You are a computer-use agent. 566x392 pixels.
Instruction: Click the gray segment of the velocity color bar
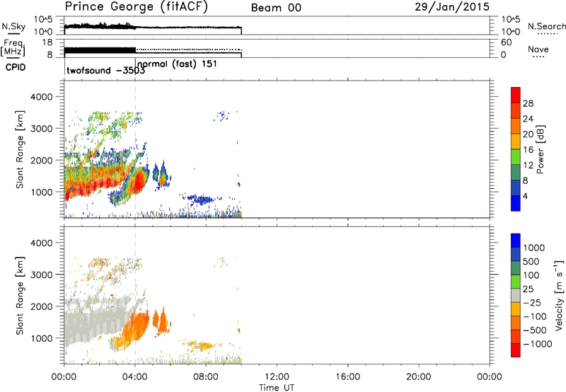click(x=516, y=296)
